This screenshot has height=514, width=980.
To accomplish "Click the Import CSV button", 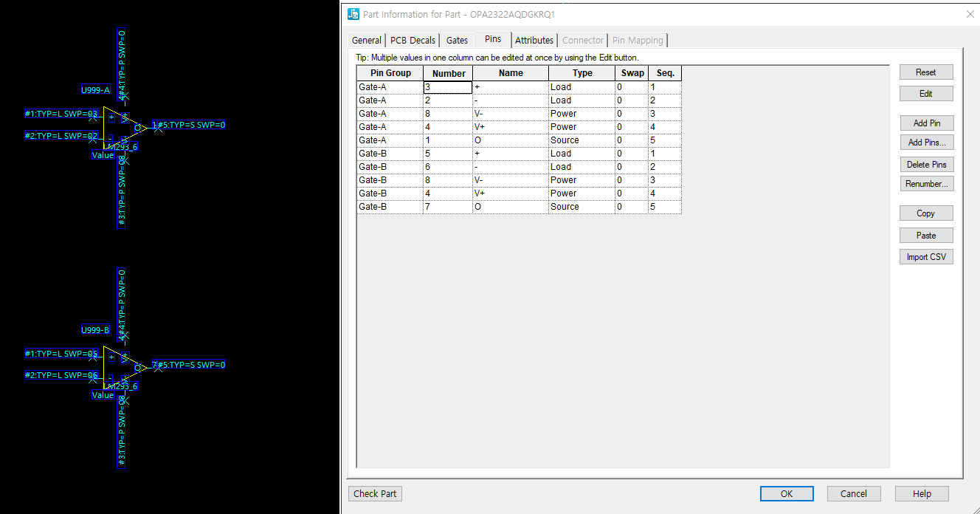I will (925, 257).
